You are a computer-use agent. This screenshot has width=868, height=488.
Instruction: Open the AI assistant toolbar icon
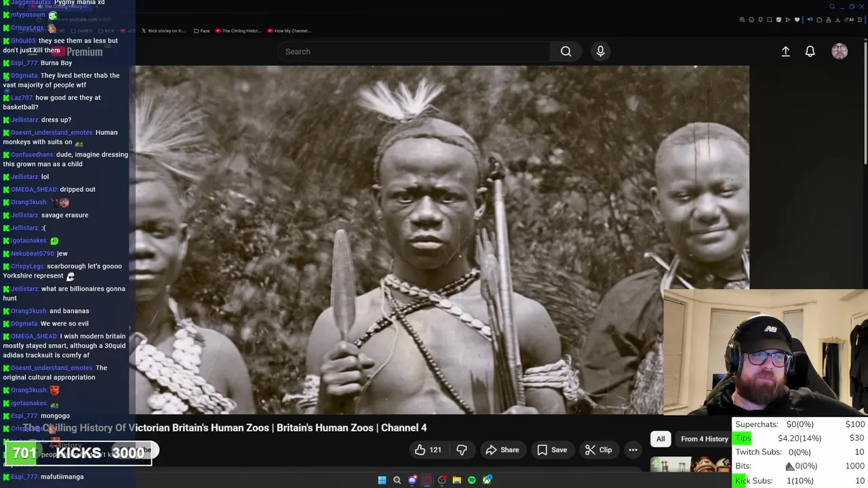(848, 20)
